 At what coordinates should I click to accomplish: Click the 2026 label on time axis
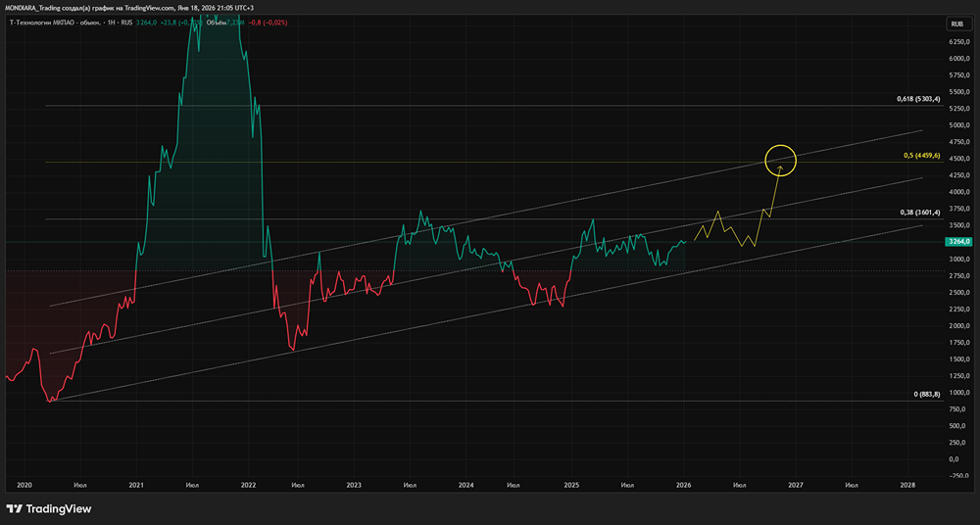point(683,484)
